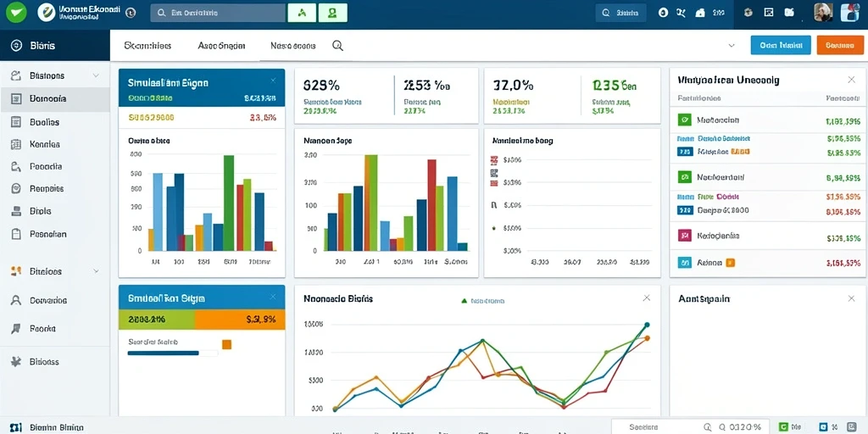The image size is (868, 434).
Task: Switch to the third underlined tab
Action: (x=293, y=46)
